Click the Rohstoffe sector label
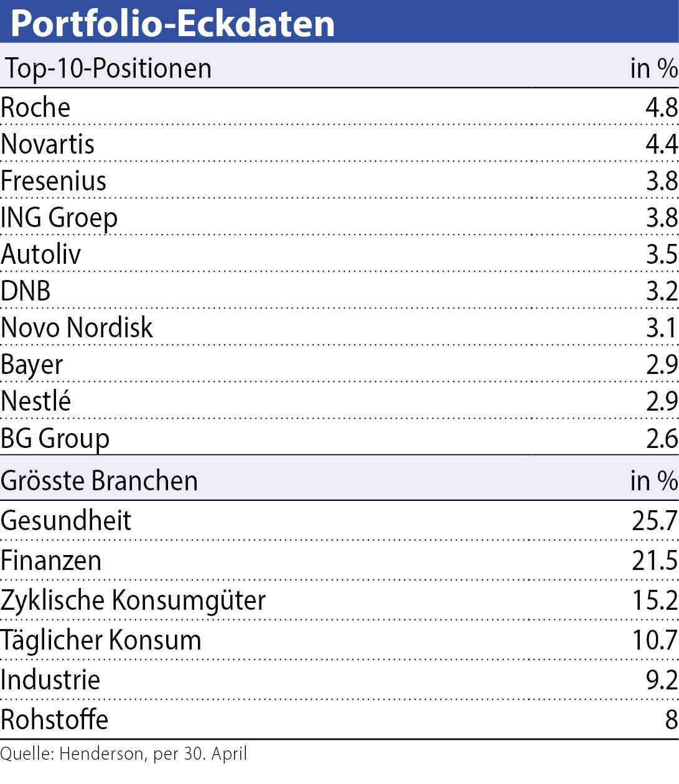Image resolution: width=679 pixels, height=784 pixels. [55, 719]
